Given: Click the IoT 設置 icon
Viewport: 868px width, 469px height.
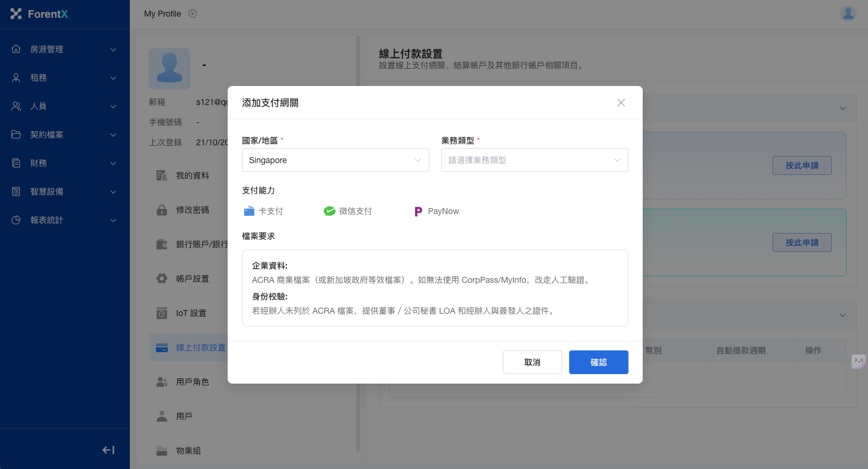Looking at the screenshot, I should 161,313.
